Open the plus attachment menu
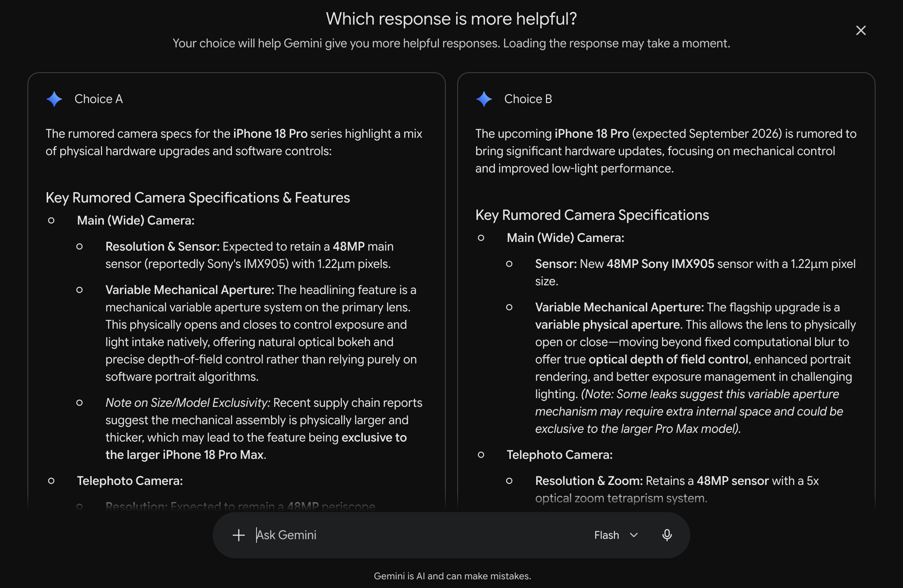 click(x=239, y=535)
